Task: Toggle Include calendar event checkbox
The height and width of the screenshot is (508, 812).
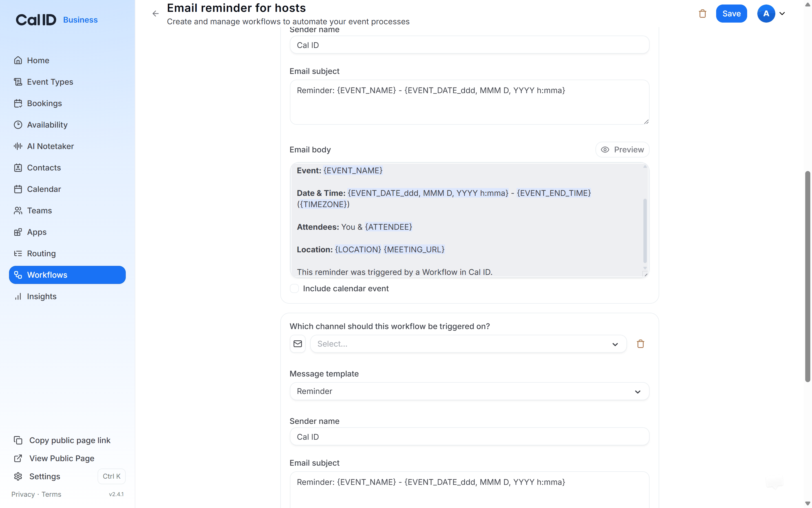Action: pyautogui.click(x=294, y=289)
